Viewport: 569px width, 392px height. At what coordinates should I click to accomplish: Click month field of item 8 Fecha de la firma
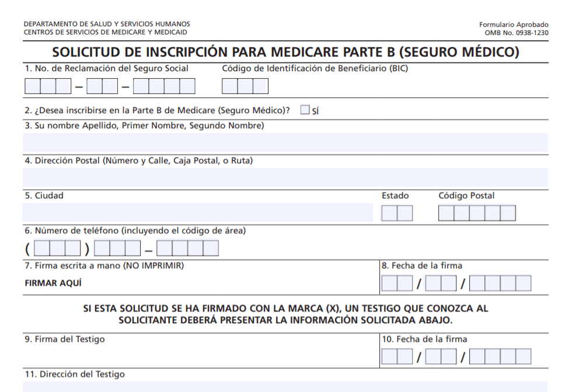(397, 283)
